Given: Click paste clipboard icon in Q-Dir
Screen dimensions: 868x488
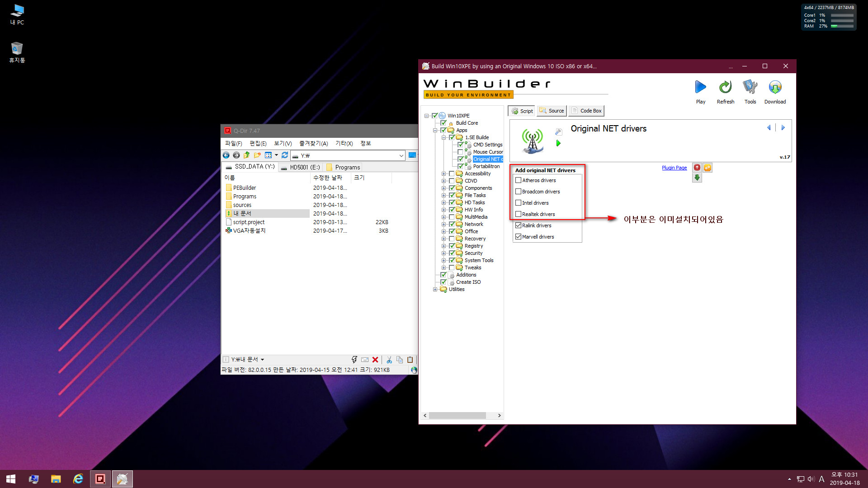Looking at the screenshot, I should click(410, 360).
